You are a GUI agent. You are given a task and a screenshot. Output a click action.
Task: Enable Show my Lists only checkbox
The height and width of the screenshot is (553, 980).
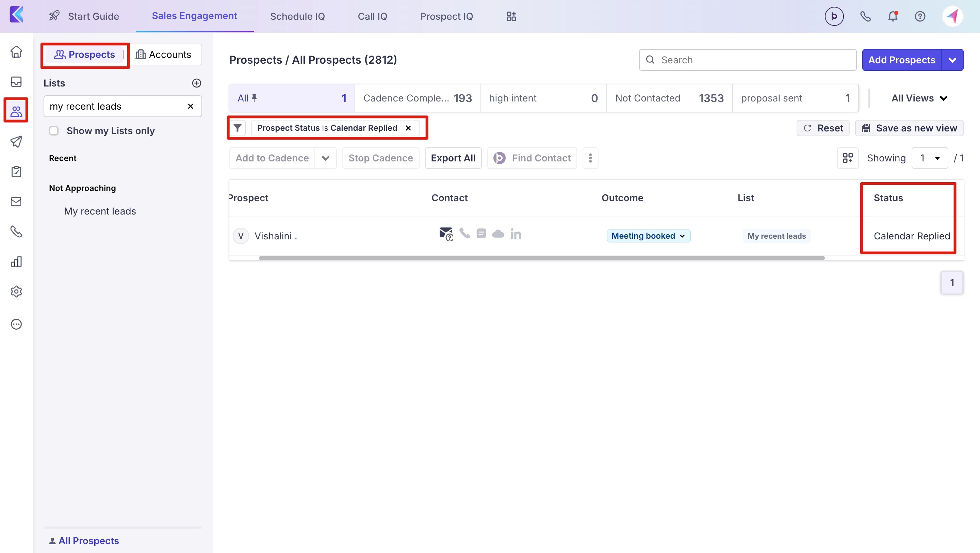coord(54,131)
